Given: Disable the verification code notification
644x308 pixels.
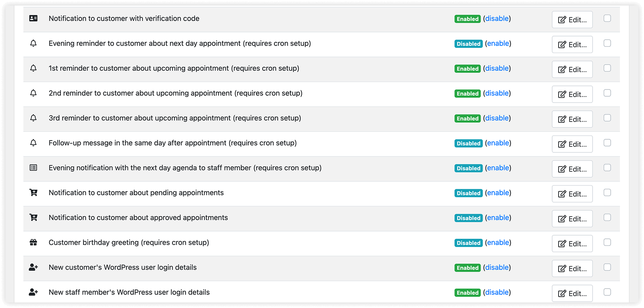Looking at the screenshot, I should click(x=497, y=19).
